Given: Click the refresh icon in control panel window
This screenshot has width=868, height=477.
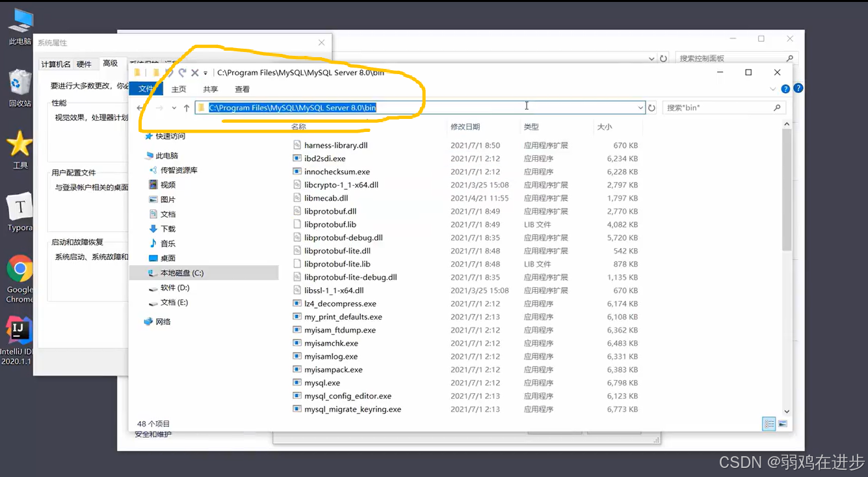Looking at the screenshot, I should tap(663, 58).
